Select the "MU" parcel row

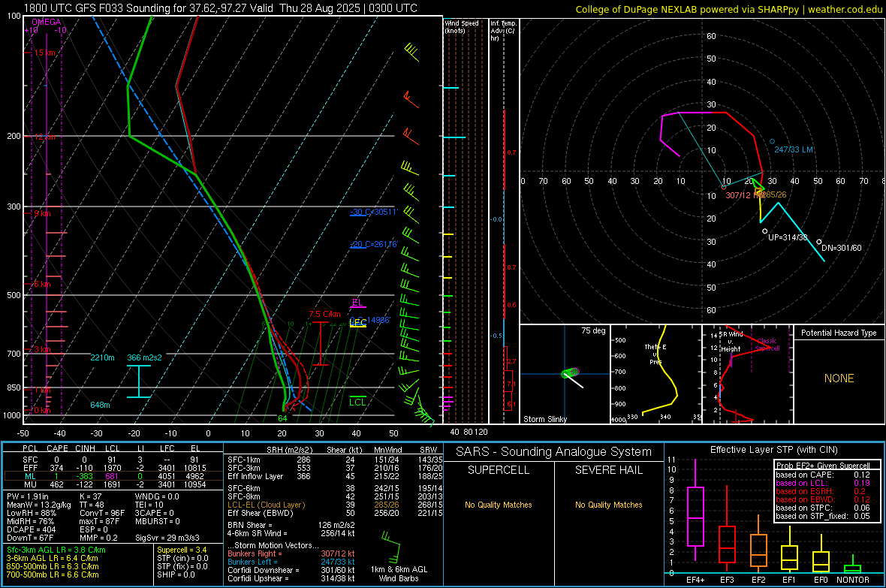tap(113, 484)
